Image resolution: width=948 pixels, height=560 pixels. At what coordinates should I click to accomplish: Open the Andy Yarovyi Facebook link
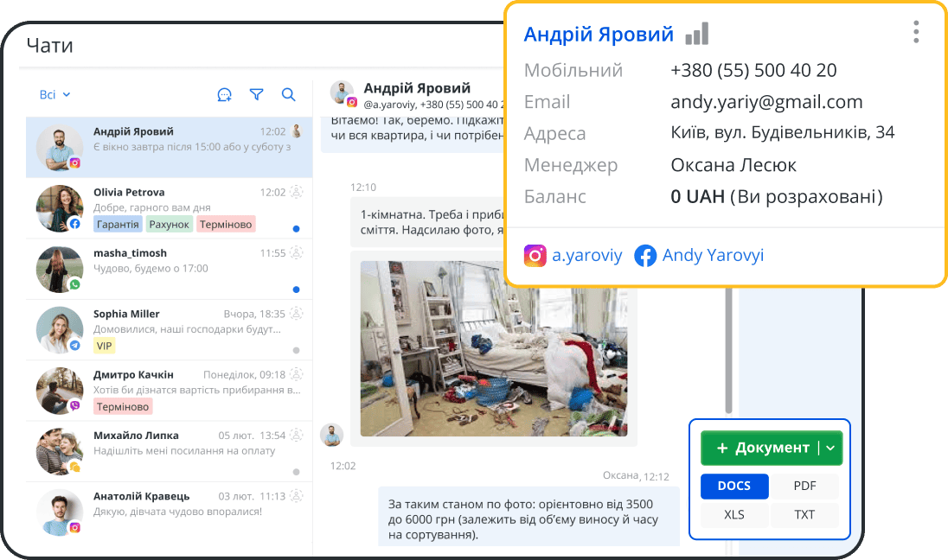(x=713, y=256)
